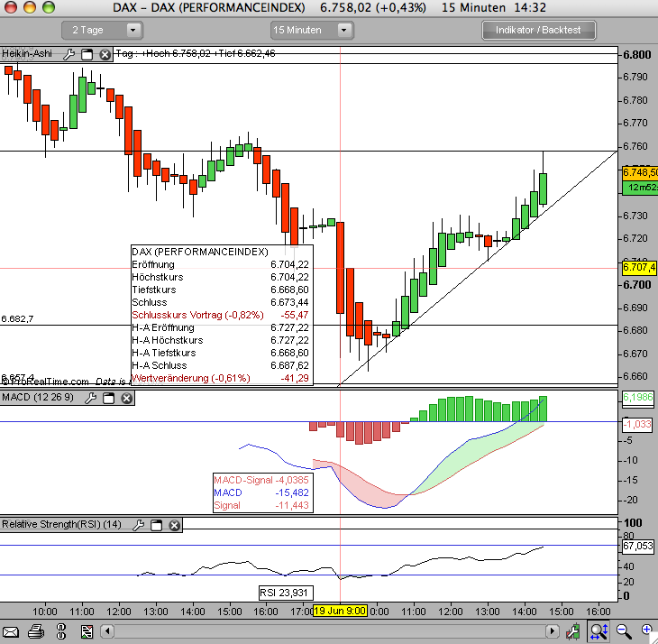The width and height of the screenshot is (658, 644).
Task: Click the last green MACD histogram bar
Action: pyautogui.click(x=543, y=409)
